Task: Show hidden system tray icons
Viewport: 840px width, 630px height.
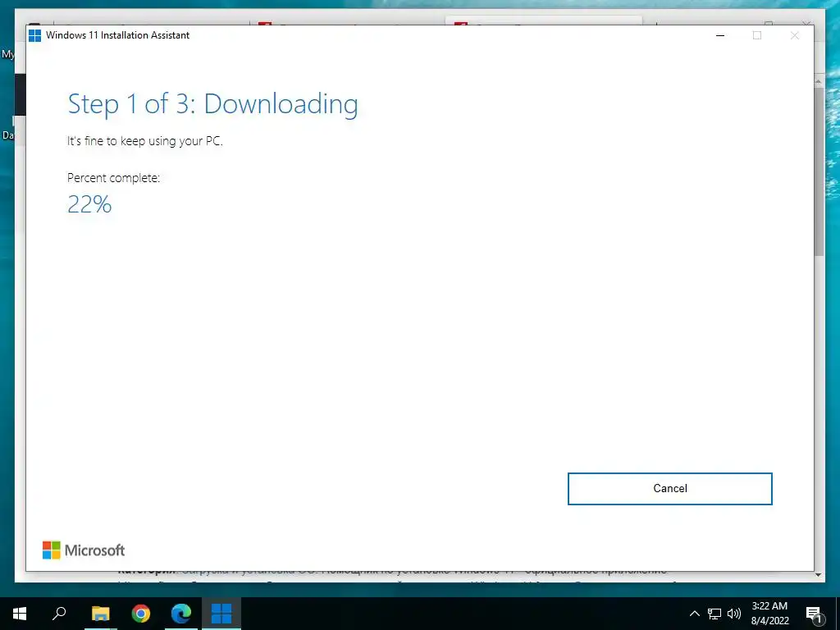Action: (x=694, y=614)
